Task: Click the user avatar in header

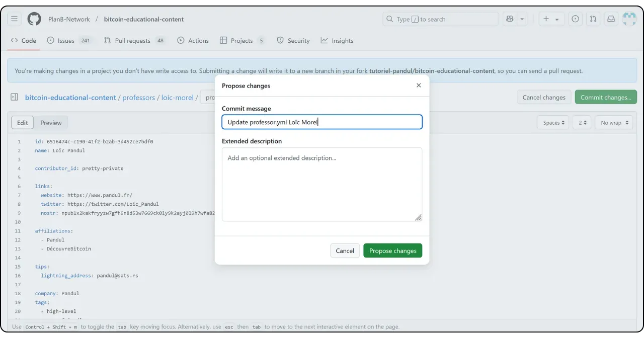Action: pos(629,19)
